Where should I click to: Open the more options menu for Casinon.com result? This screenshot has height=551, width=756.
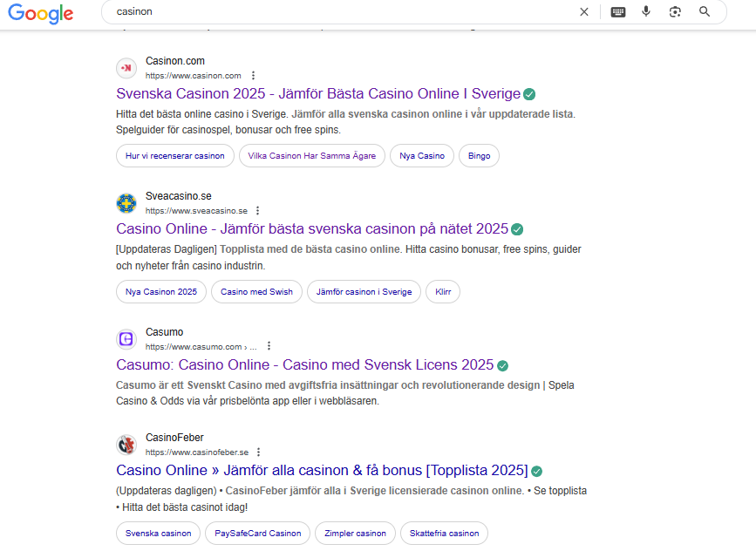253,75
